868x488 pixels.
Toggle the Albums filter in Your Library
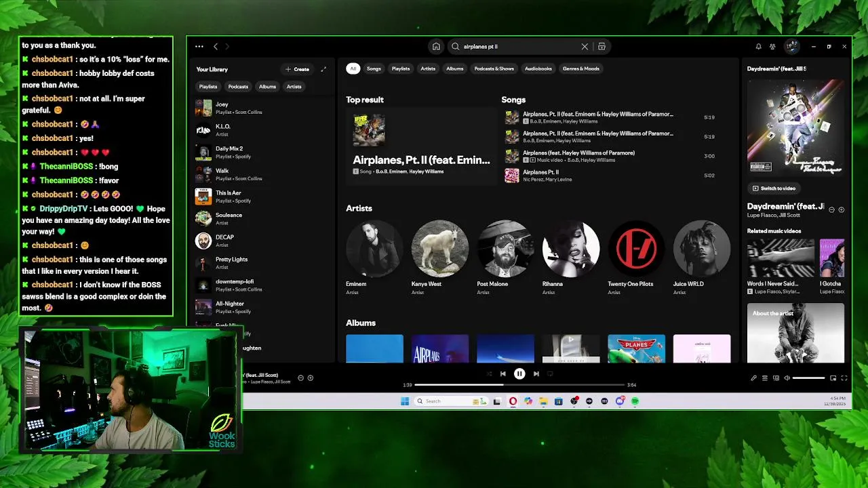(267, 87)
